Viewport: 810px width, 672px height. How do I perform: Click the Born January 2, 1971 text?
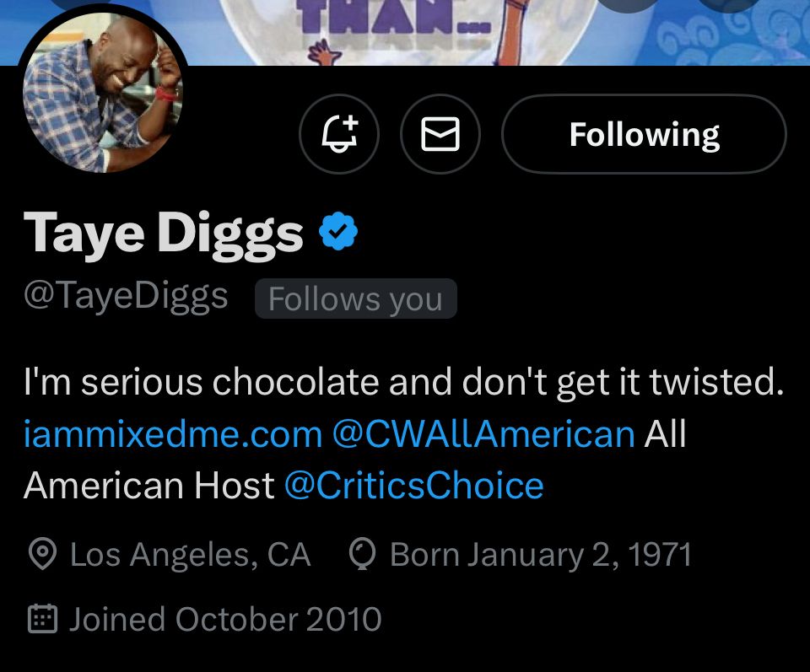pyautogui.click(x=540, y=554)
